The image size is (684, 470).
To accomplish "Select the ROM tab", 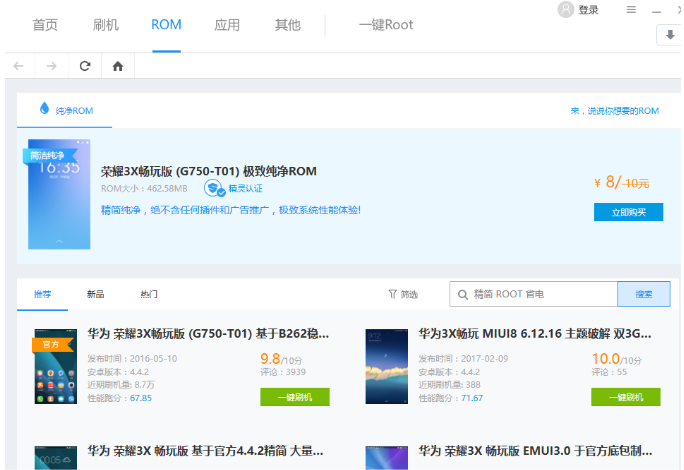I will [166, 24].
